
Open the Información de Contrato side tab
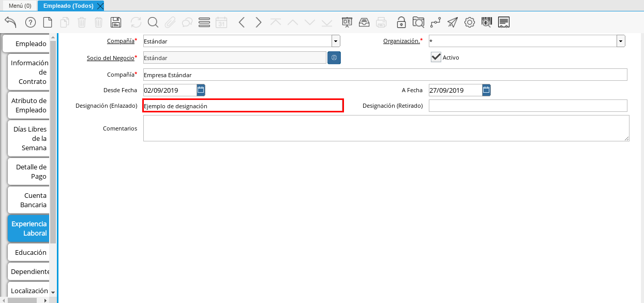28,72
